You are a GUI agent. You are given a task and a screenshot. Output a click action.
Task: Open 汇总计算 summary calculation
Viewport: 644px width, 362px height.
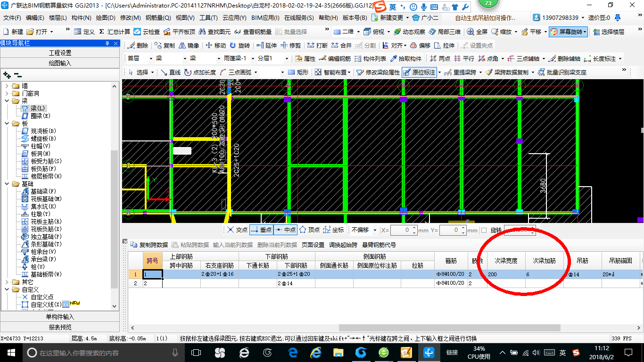click(x=115, y=32)
